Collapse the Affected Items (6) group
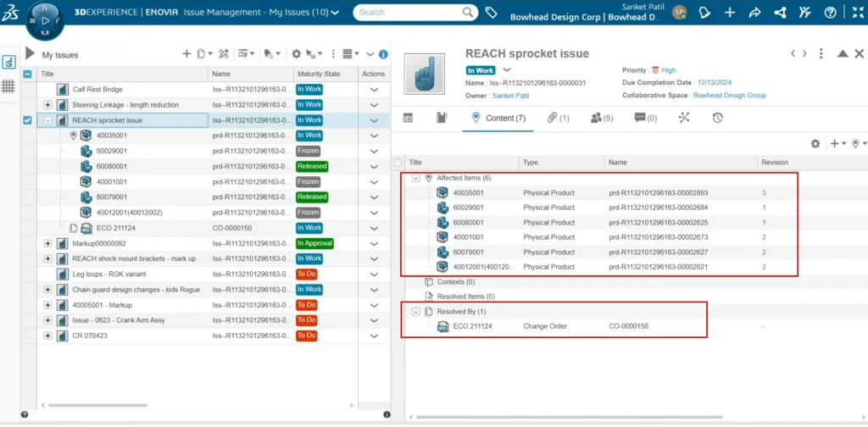 pos(415,178)
